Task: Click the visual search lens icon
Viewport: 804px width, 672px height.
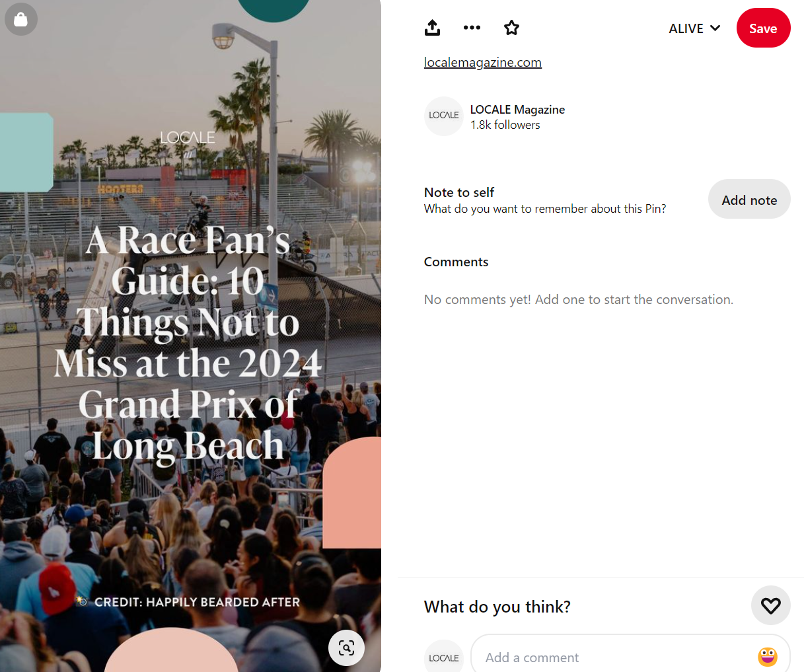Action: [x=346, y=648]
